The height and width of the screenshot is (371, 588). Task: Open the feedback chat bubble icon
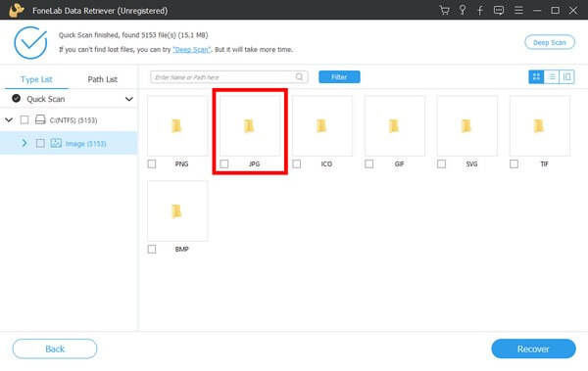coord(499,10)
